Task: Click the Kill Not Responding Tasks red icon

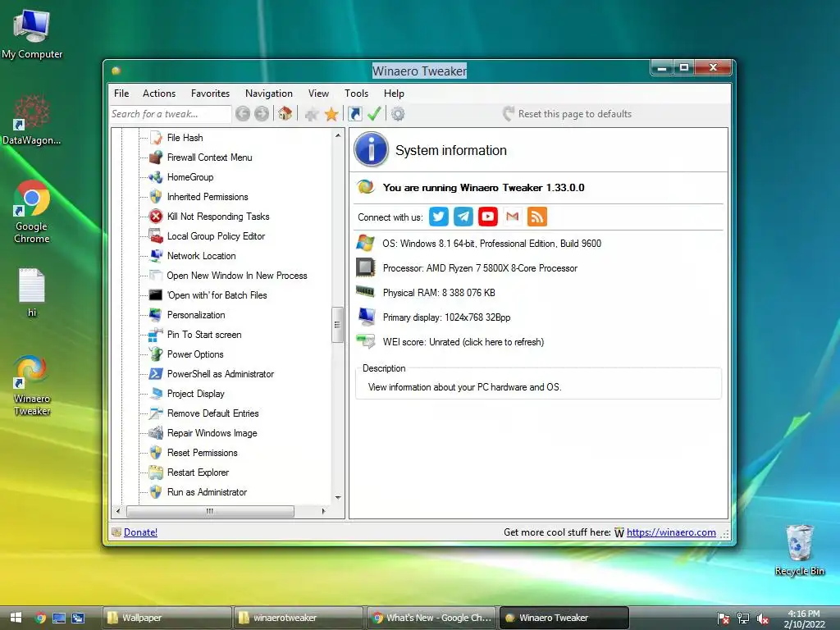Action: [156, 217]
